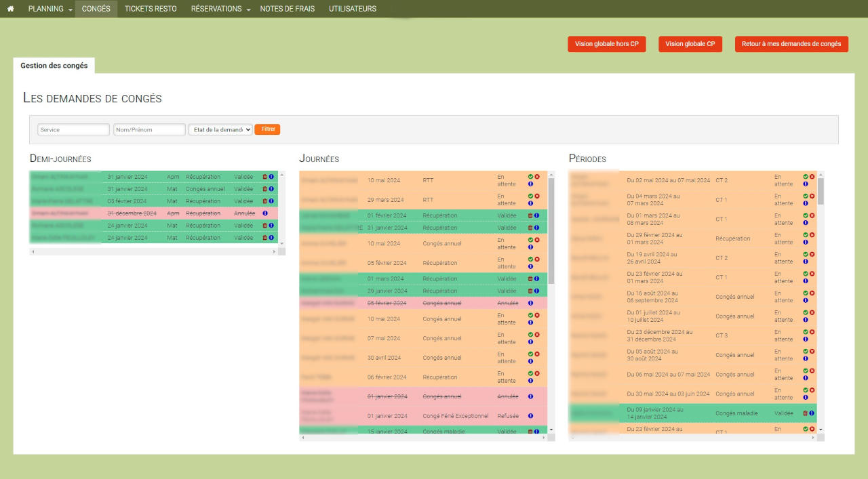Show info for Journées 31 janvier 2024 Récupération
868x479 pixels.
point(537,228)
